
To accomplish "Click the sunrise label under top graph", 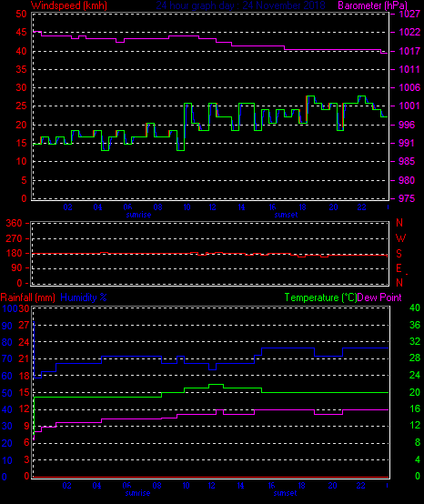I will coord(138,215).
